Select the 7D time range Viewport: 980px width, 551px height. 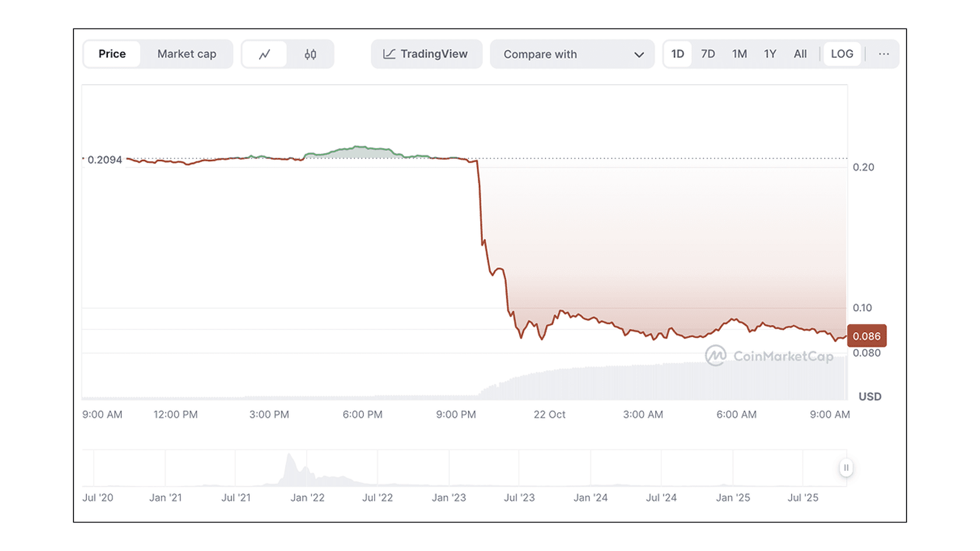pyautogui.click(x=708, y=54)
